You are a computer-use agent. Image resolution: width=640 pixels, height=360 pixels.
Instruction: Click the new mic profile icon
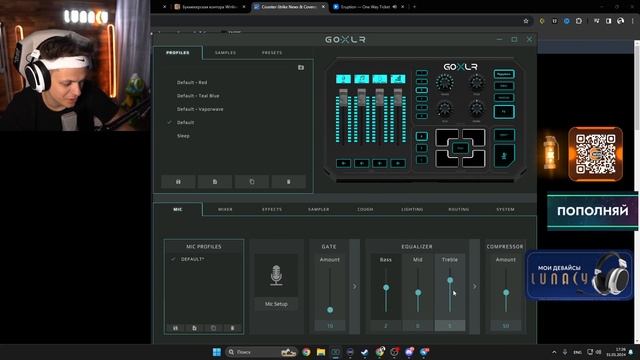[x=194, y=328]
